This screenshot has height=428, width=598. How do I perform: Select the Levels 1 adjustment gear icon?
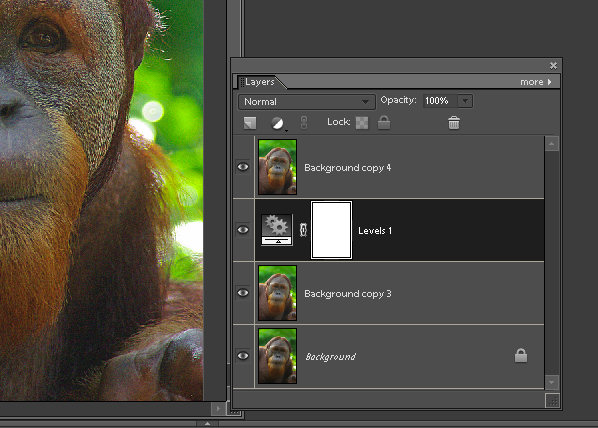tap(277, 230)
